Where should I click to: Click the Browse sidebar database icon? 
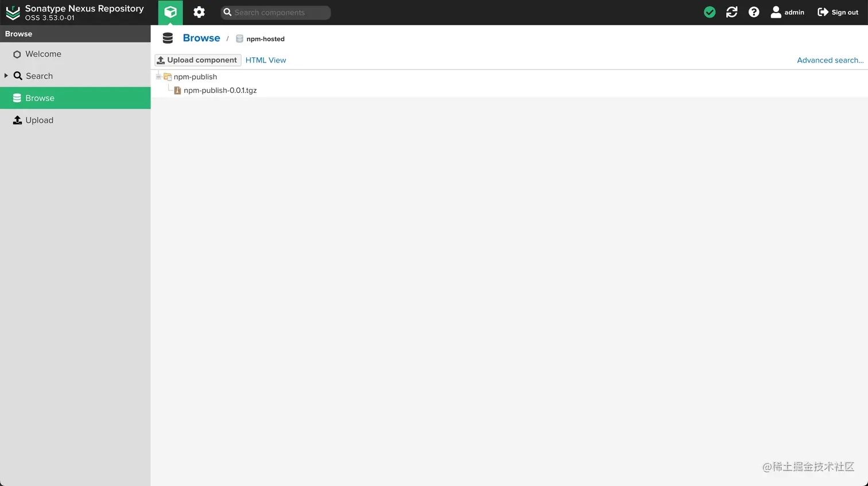tap(17, 98)
